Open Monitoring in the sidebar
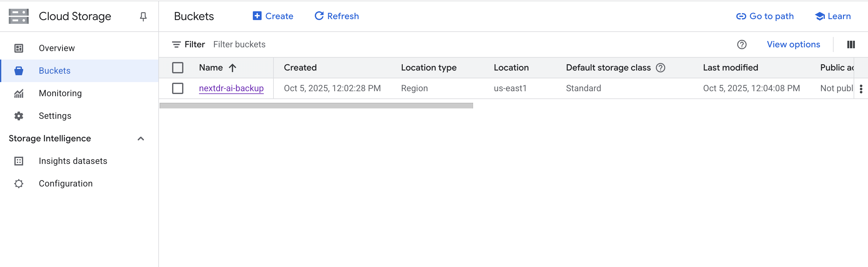The height and width of the screenshot is (267, 868). tap(60, 93)
